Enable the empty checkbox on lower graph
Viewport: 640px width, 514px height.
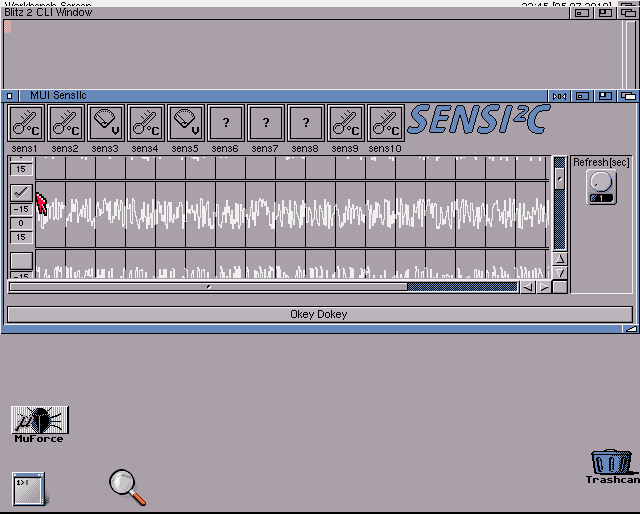(21, 261)
